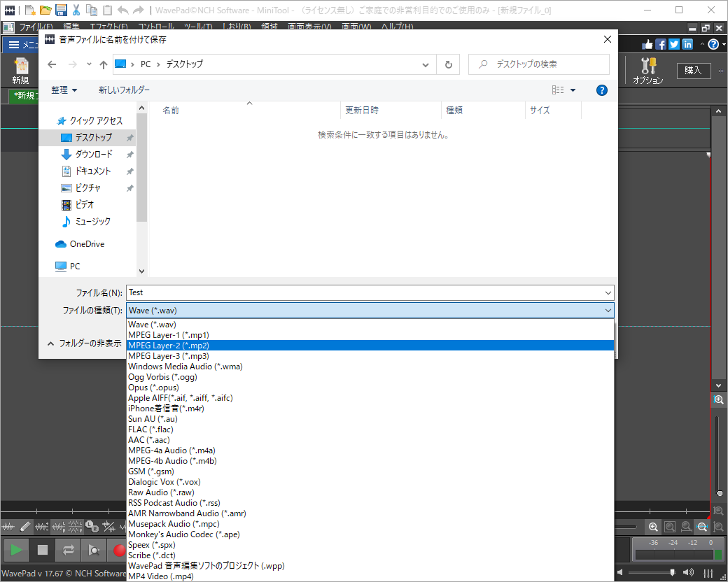Click the Facebook share icon
The width and height of the screenshot is (728, 582).
pos(660,44)
